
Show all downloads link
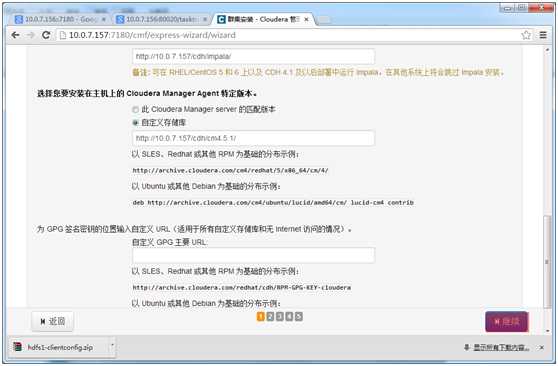pos(501,347)
